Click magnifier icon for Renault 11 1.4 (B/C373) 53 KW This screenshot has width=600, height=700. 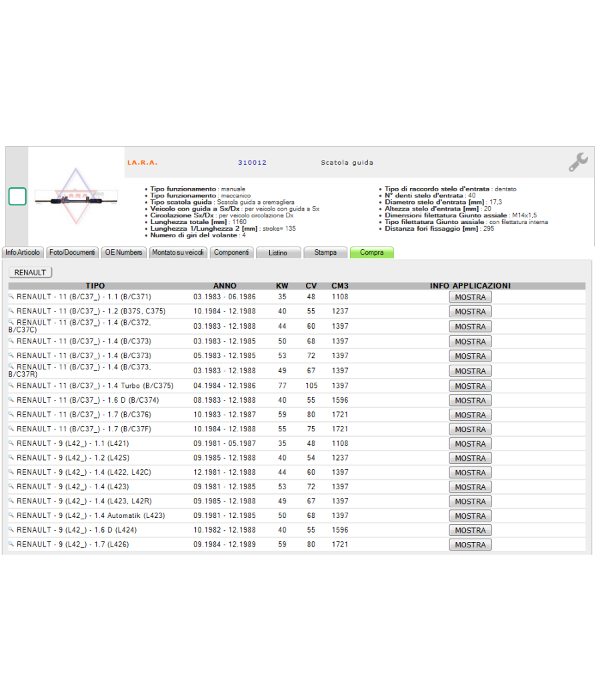(11, 355)
